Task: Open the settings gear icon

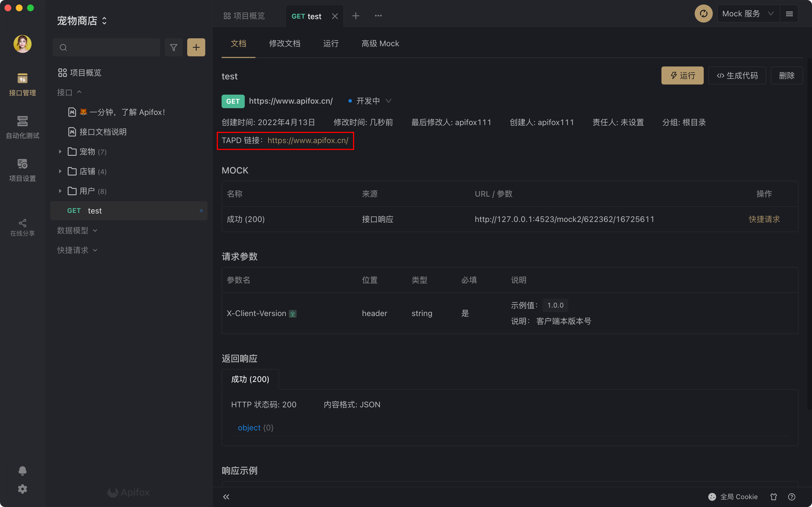Action: pos(23,489)
